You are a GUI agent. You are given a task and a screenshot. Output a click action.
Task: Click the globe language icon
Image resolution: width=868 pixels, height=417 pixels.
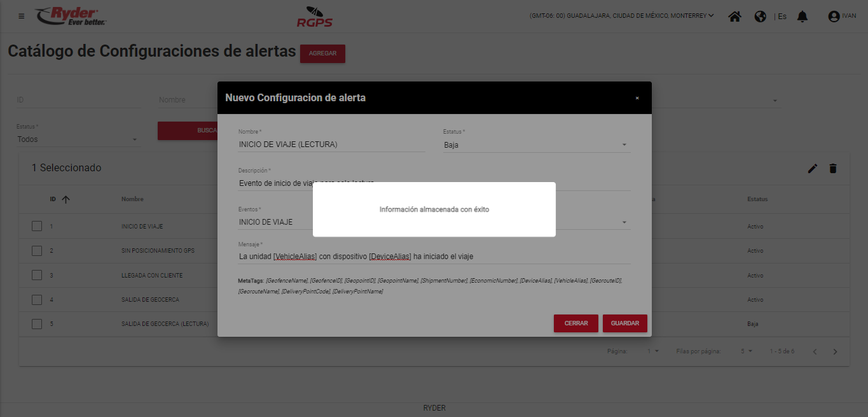[x=760, y=17]
